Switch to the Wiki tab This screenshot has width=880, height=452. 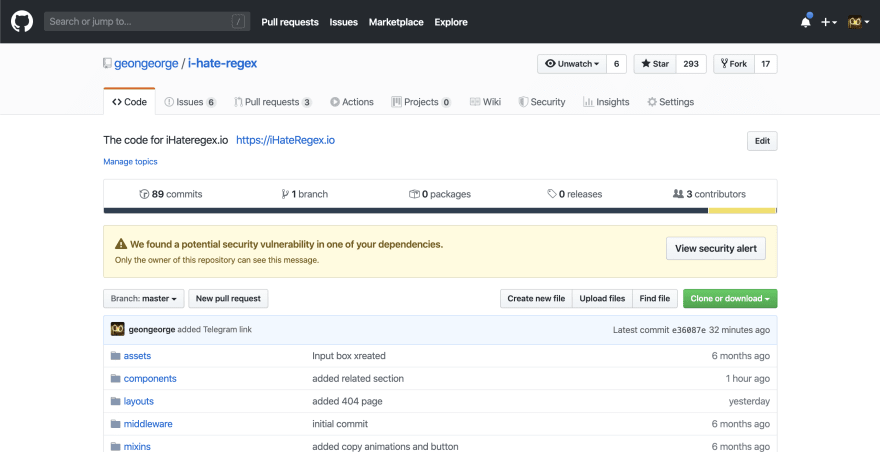(485, 102)
